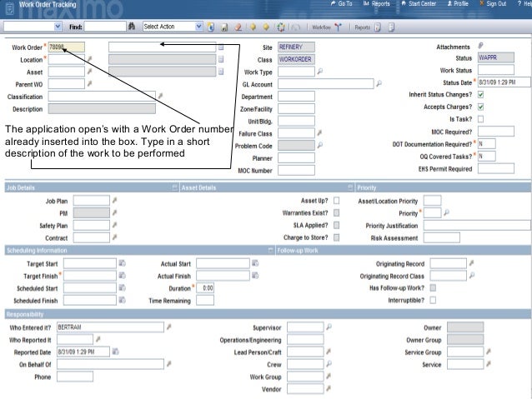532x399 pixels.
Task: Click the Find binoculars icon
Action: tap(132, 27)
